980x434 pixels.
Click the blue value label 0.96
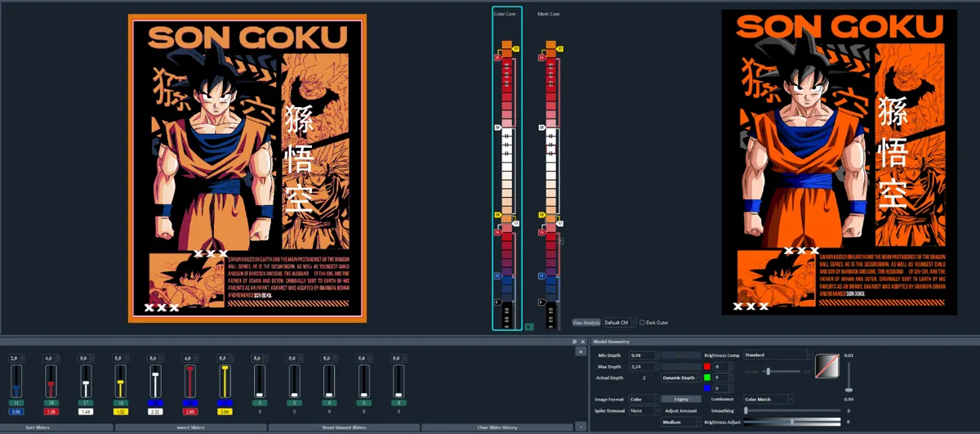pos(16,412)
